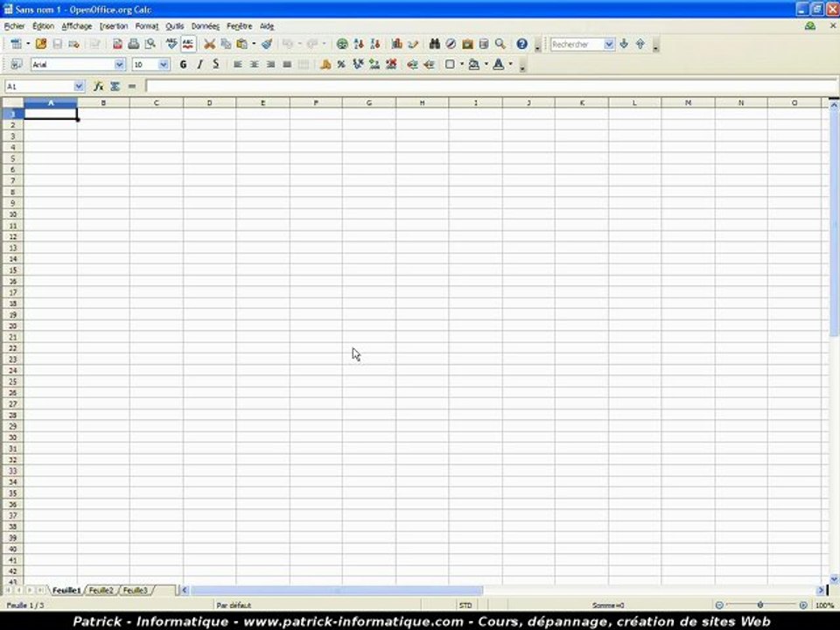Toggle AutoSpellcheck red underline ABC

tap(188, 44)
